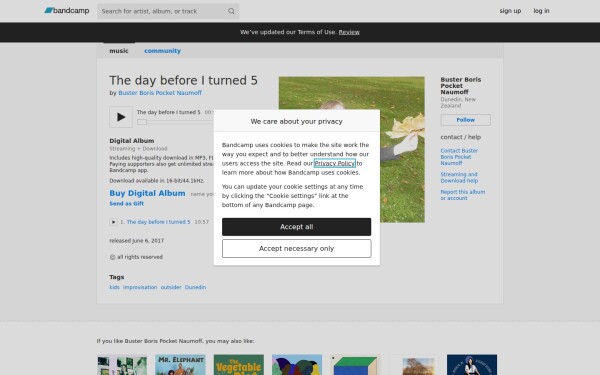Click the Bandcamp logo

tap(67, 11)
